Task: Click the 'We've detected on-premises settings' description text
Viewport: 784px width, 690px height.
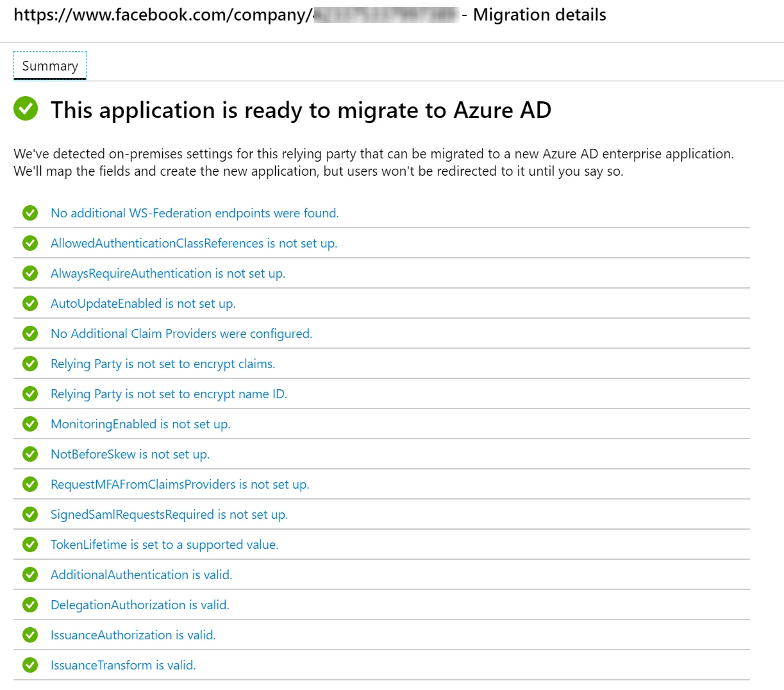Action: coord(374,162)
